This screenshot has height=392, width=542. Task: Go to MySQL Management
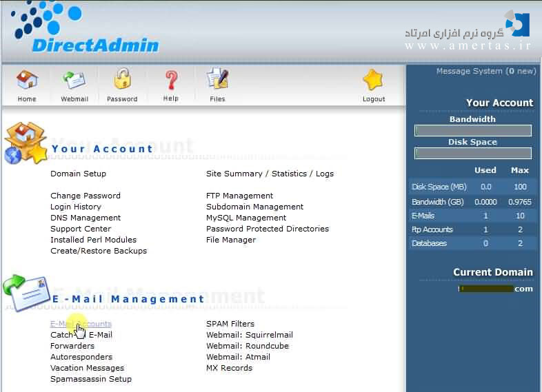click(246, 218)
